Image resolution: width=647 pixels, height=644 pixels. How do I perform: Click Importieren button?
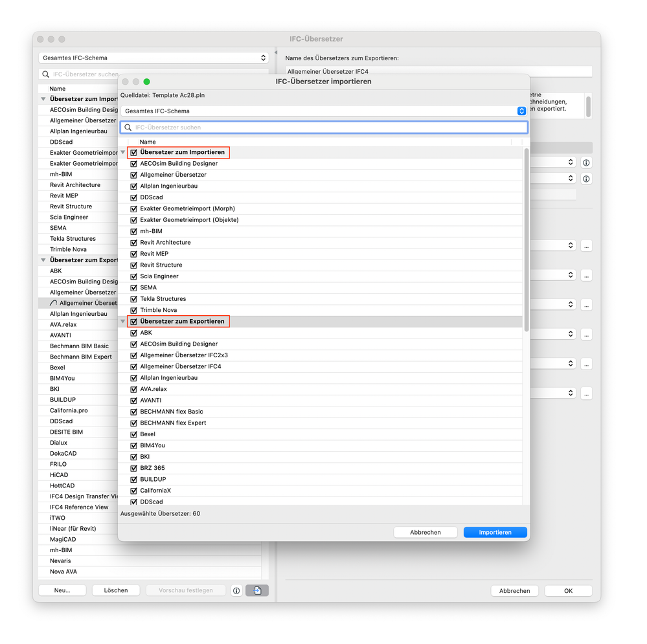click(495, 532)
